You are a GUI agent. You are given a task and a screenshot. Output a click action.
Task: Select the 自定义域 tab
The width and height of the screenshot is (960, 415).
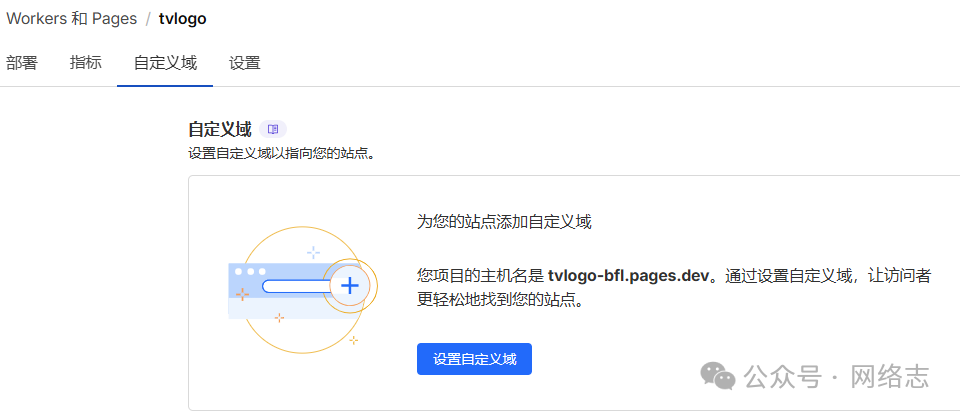click(x=165, y=63)
